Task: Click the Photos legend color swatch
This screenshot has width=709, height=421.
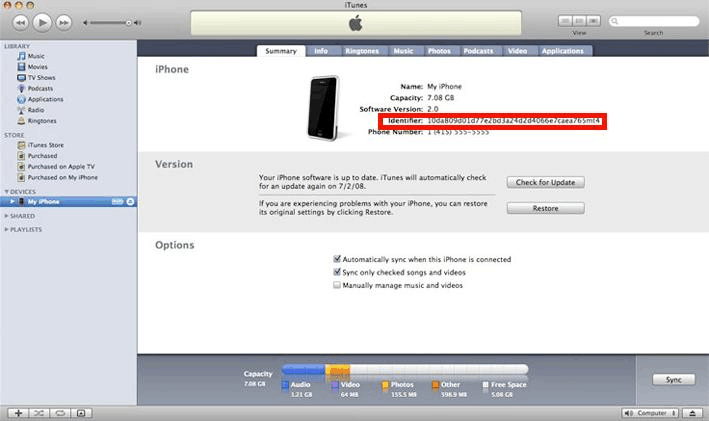Action: 385,385
